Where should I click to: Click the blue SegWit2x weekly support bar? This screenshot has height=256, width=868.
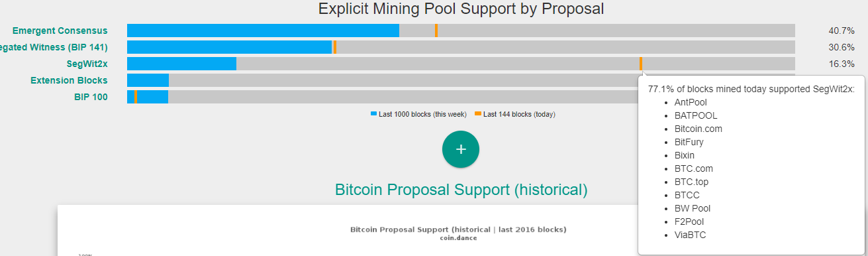click(x=181, y=64)
